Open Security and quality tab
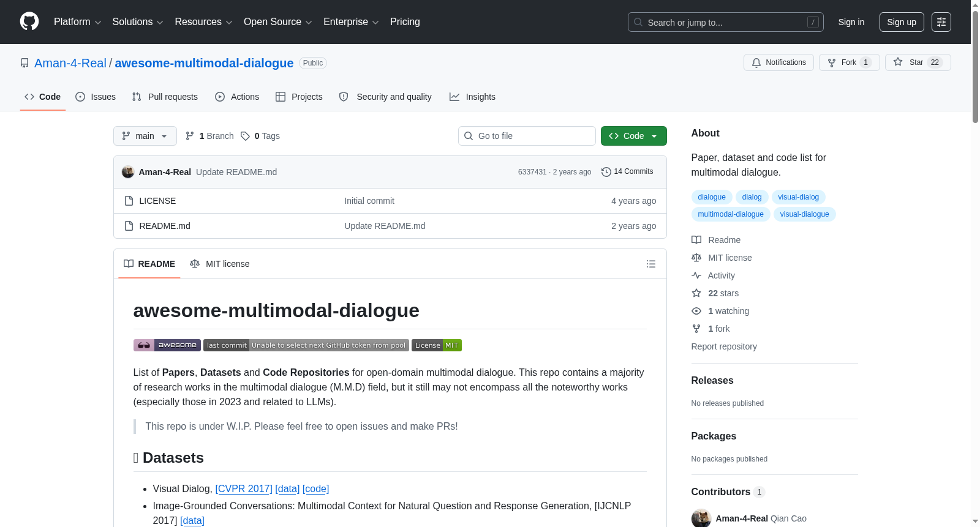 click(385, 97)
